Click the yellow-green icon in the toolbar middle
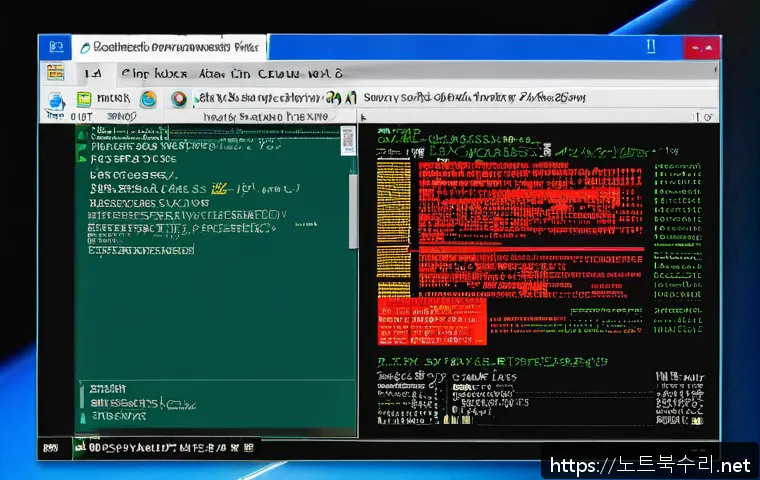760x480 pixels. click(335, 97)
